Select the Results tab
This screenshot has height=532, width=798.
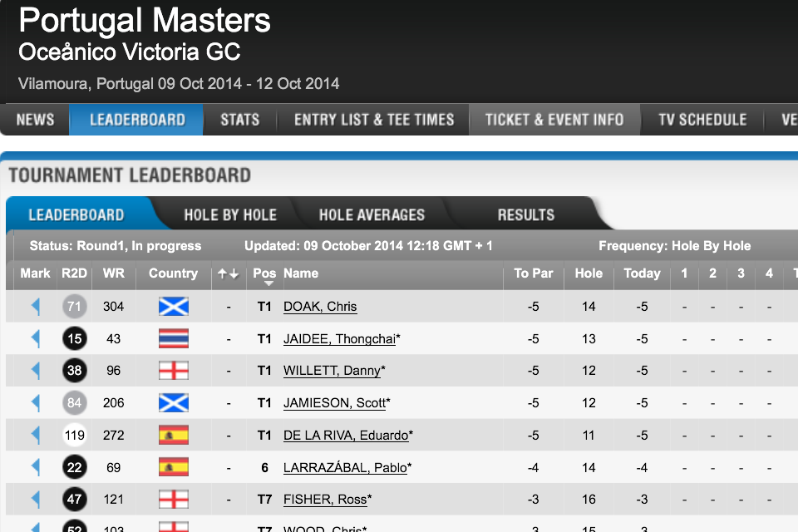pyautogui.click(x=525, y=214)
